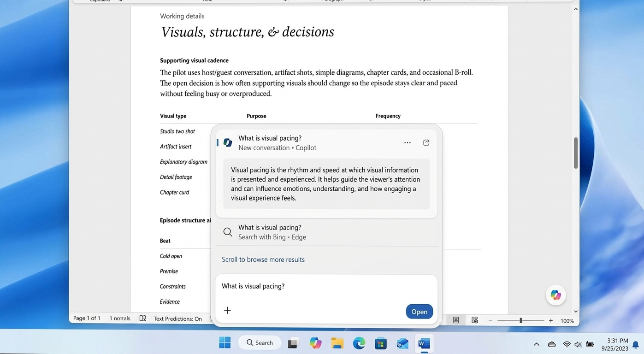Click the OneDrive cloud tray icon
This screenshot has height=354, width=644.
click(x=552, y=344)
